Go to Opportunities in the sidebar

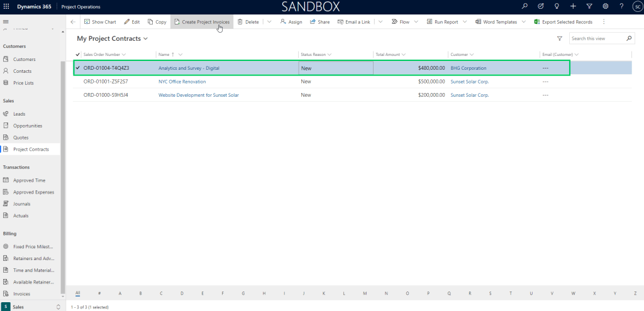point(29,126)
